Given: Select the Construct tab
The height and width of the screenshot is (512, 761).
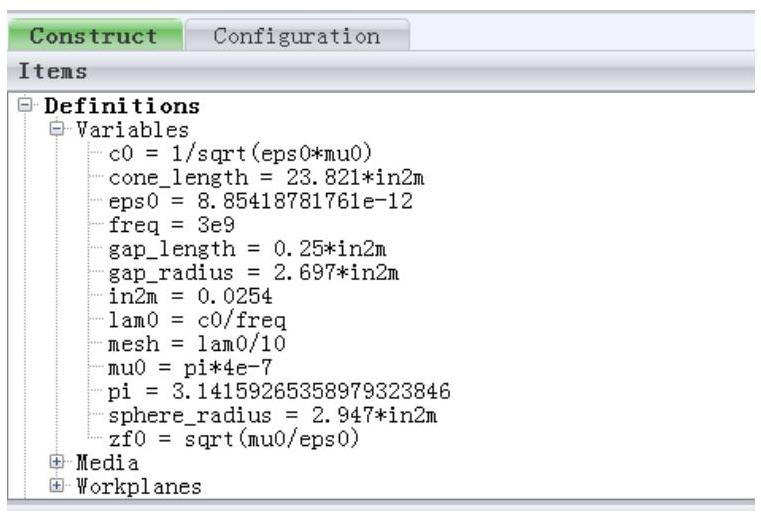Looking at the screenshot, I should (x=93, y=36).
